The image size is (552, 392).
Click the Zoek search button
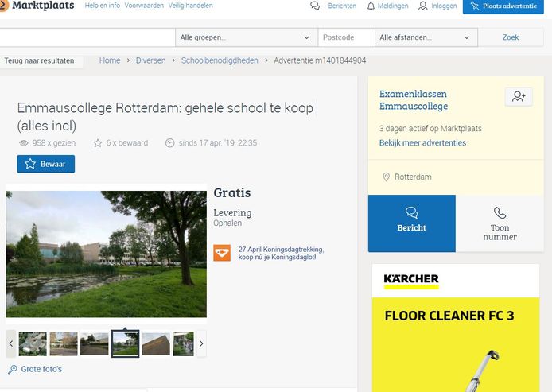511,37
